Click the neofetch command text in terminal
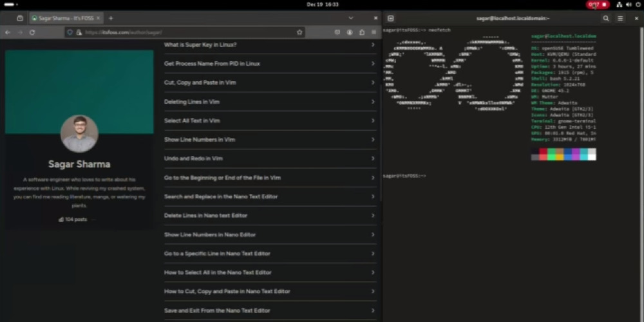The image size is (644, 322). pos(439,30)
